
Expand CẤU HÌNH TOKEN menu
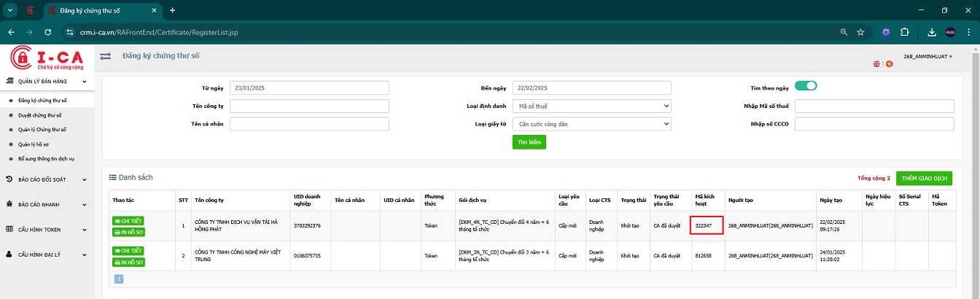pyautogui.click(x=47, y=229)
